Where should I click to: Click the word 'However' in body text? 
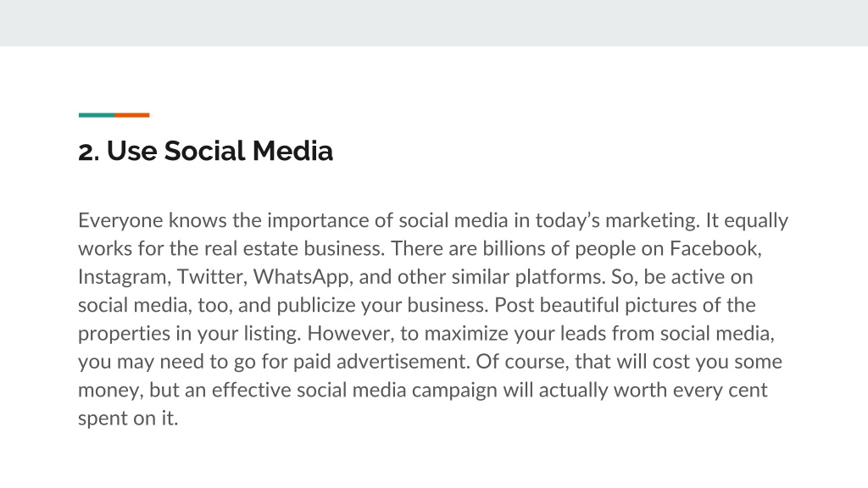pos(350,334)
